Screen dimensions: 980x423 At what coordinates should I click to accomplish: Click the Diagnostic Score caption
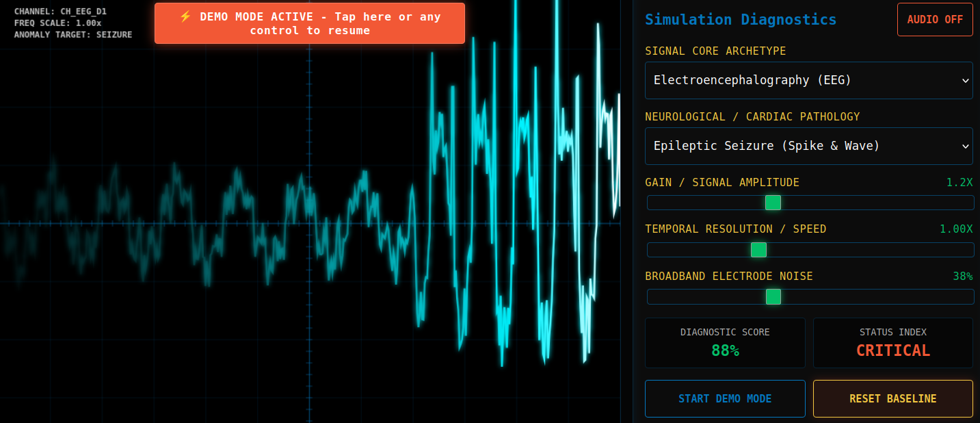click(x=725, y=332)
